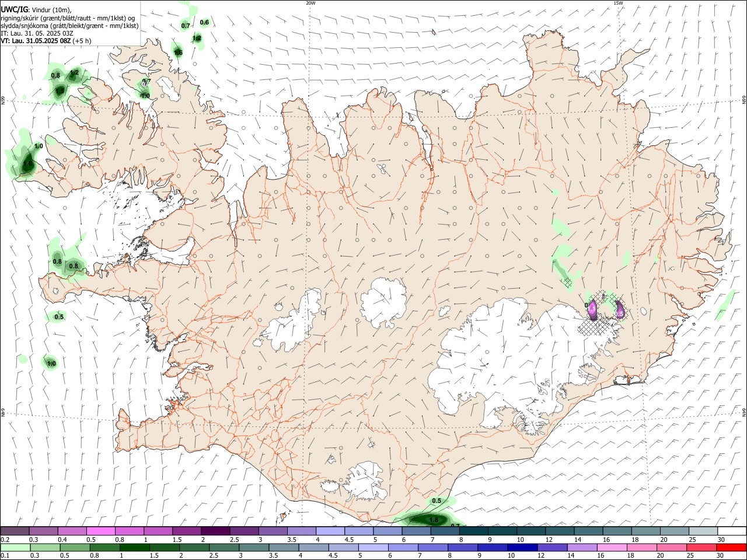747x560 pixels.
Task: Click the darkest green 1–1.5 rain swatch
Action: tap(134, 547)
